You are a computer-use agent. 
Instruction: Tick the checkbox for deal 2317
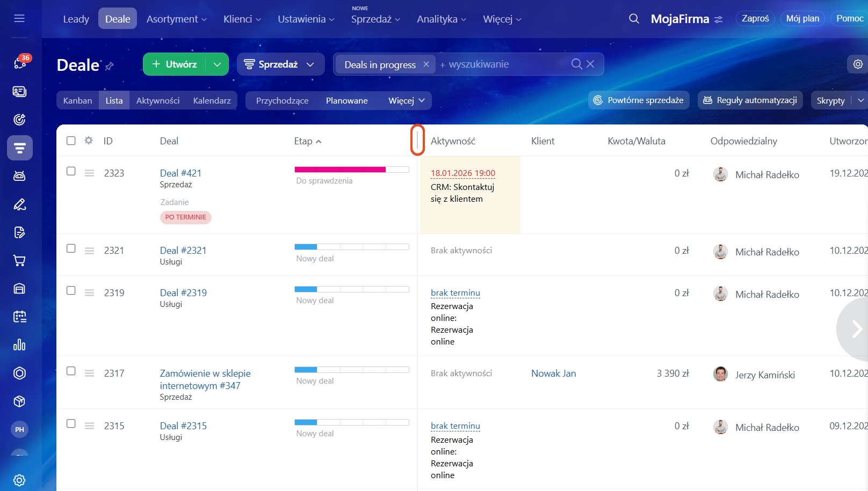tap(71, 371)
